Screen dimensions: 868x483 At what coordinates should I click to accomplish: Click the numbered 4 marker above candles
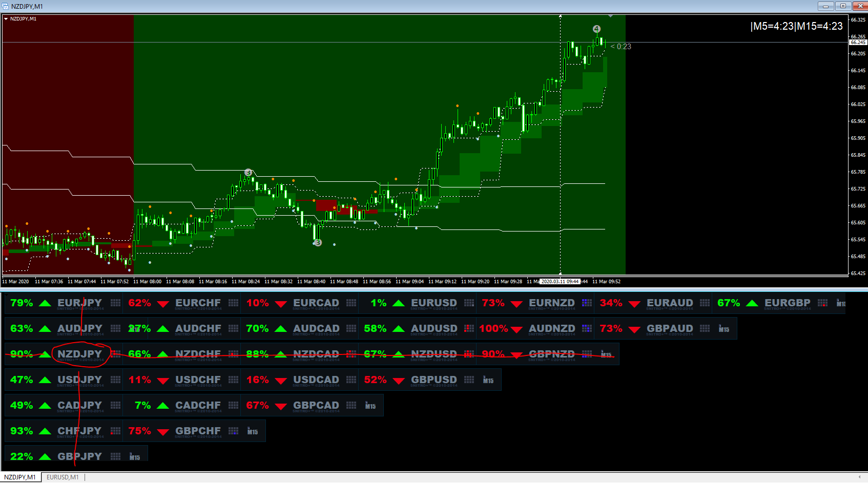point(596,29)
